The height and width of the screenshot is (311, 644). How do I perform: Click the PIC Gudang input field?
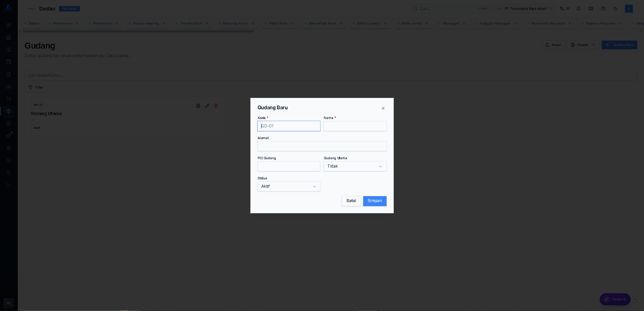click(289, 166)
